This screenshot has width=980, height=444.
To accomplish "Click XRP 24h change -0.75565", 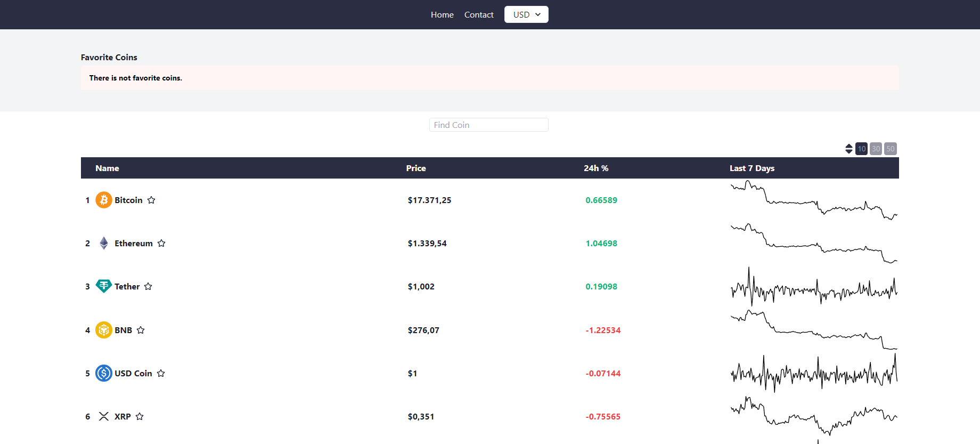I will coord(603,416).
